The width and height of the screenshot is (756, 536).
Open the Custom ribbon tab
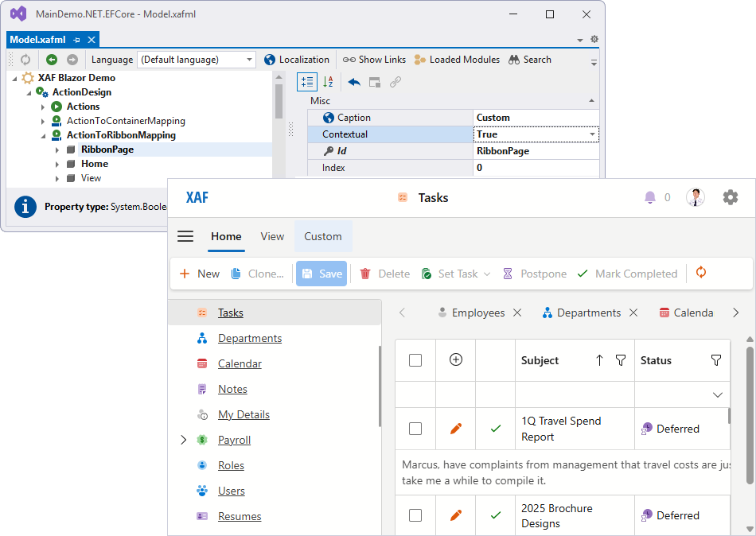pyautogui.click(x=323, y=236)
